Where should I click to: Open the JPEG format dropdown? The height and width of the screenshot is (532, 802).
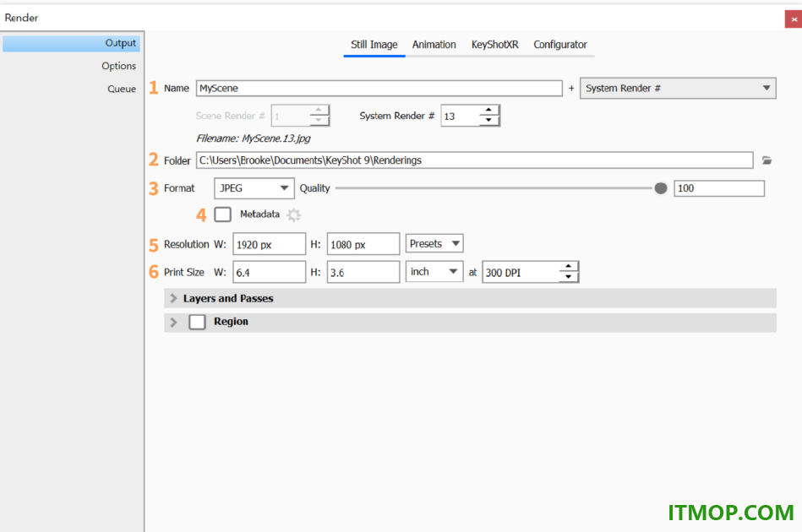click(x=254, y=188)
